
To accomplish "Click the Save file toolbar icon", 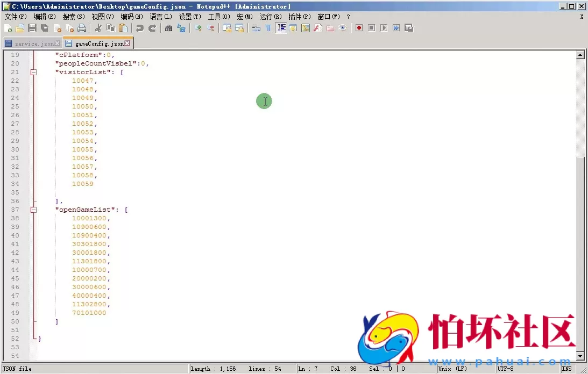I will (32, 28).
